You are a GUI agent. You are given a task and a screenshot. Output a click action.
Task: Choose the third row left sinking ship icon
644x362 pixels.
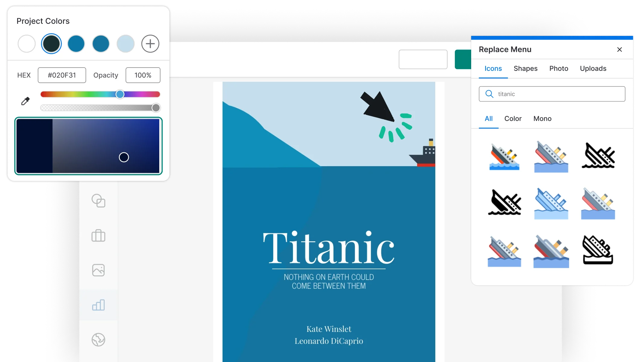(504, 251)
